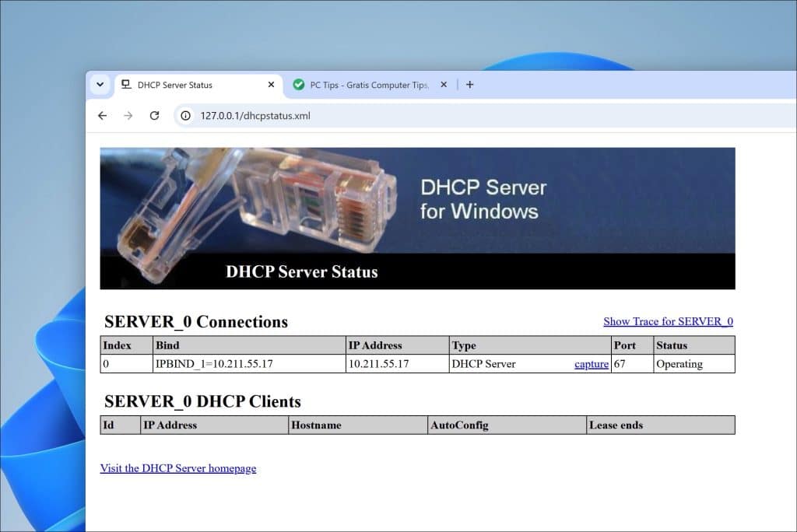Close the DHCP Server Status tab
This screenshot has width=797, height=532.
pos(271,84)
